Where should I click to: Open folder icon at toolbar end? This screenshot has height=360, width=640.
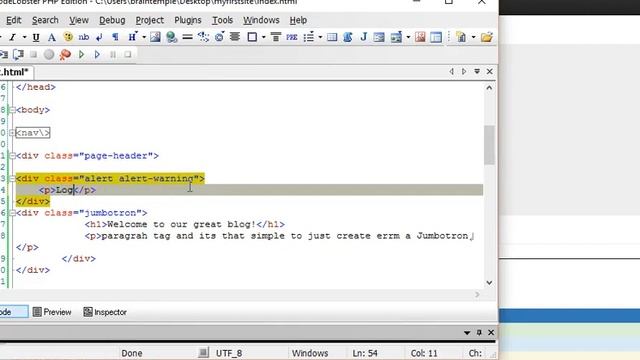487,38
